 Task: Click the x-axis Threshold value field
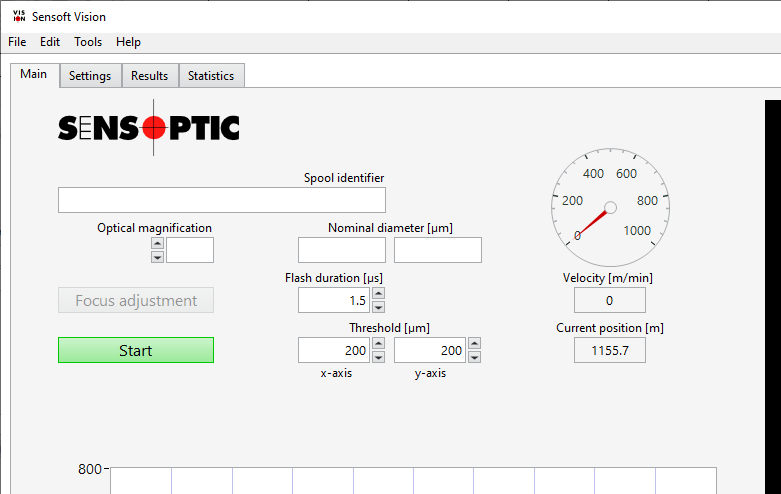point(334,350)
